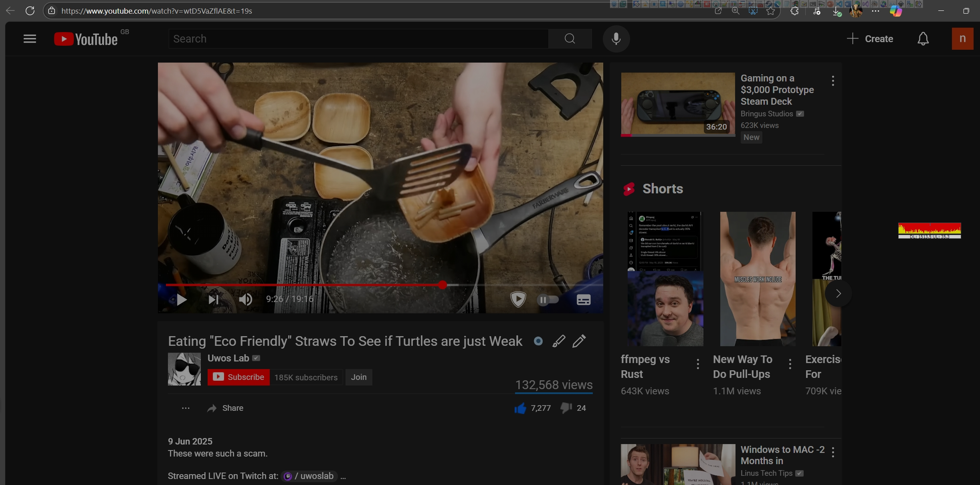Open the ffmpeg vs Rust short
The width and height of the screenshot is (980, 485).
point(665,279)
